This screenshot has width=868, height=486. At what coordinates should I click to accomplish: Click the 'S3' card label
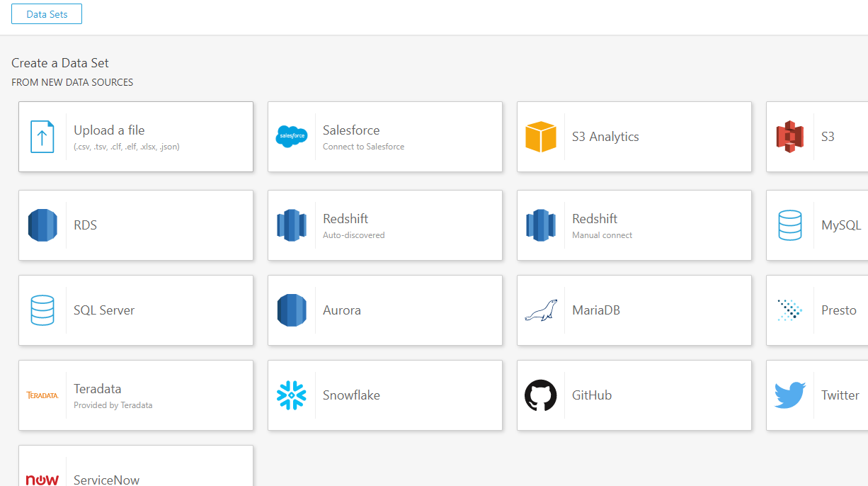(x=828, y=137)
